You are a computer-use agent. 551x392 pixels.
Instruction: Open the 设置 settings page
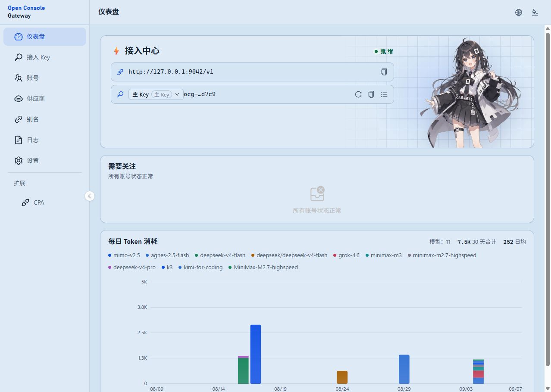pos(45,161)
